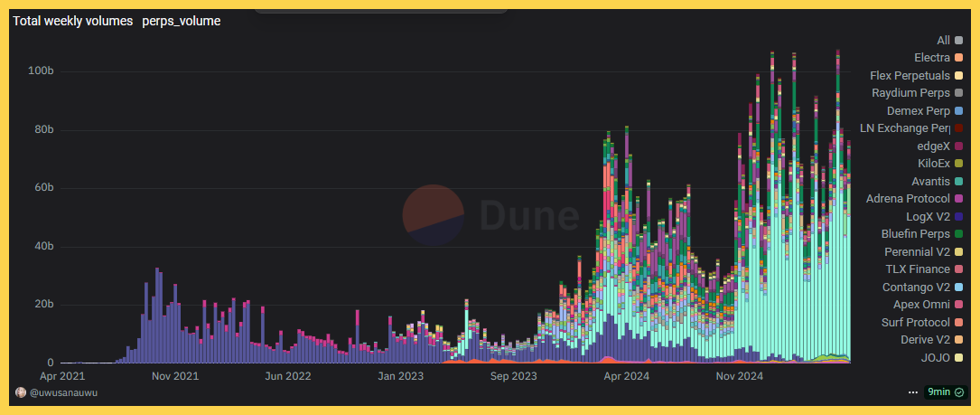Viewport: 980px width, 415px height.
Task: Toggle Raydium Perps legend entry
Action: tap(910, 93)
